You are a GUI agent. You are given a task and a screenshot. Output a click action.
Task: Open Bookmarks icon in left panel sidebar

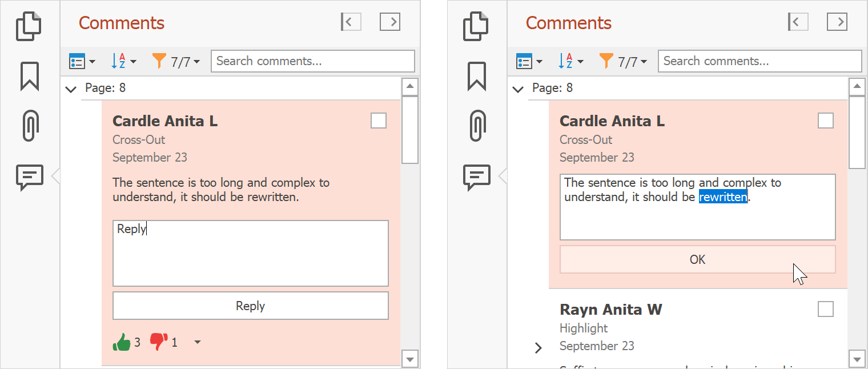pyautogui.click(x=30, y=76)
